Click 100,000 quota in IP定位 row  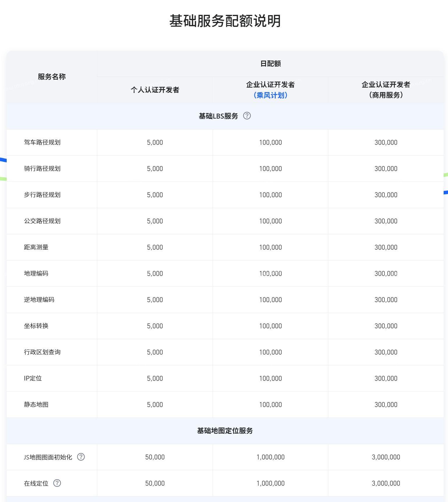(x=271, y=378)
